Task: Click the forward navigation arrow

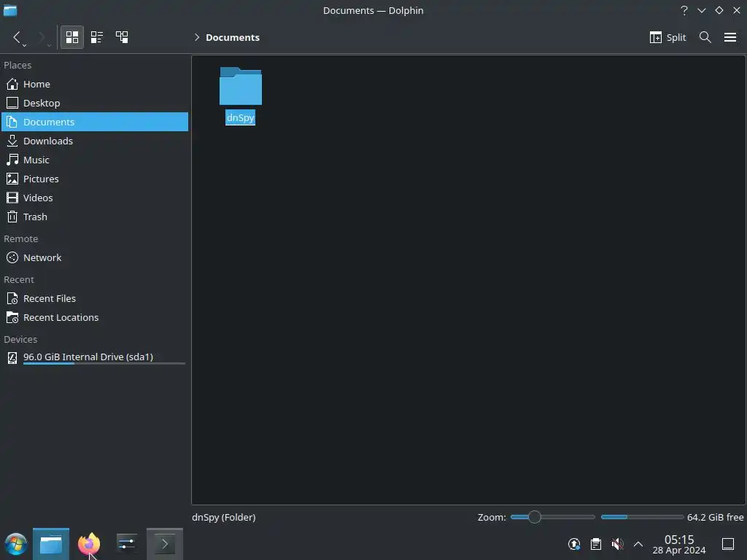Action: [x=41, y=37]
